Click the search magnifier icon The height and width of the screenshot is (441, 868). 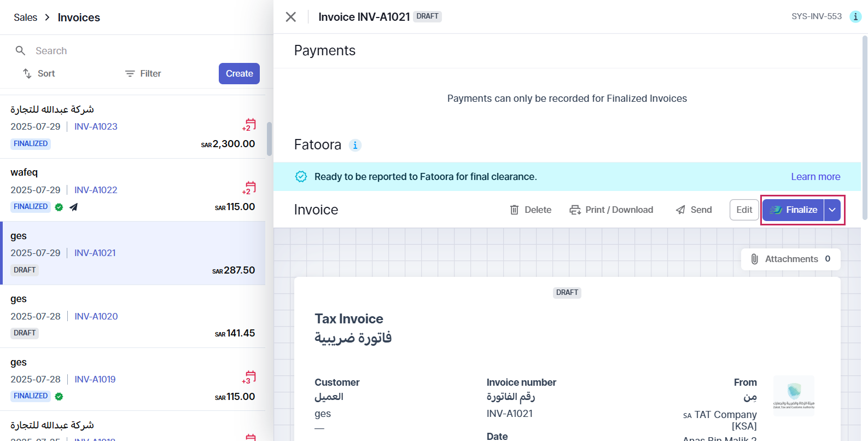[20, 50]
